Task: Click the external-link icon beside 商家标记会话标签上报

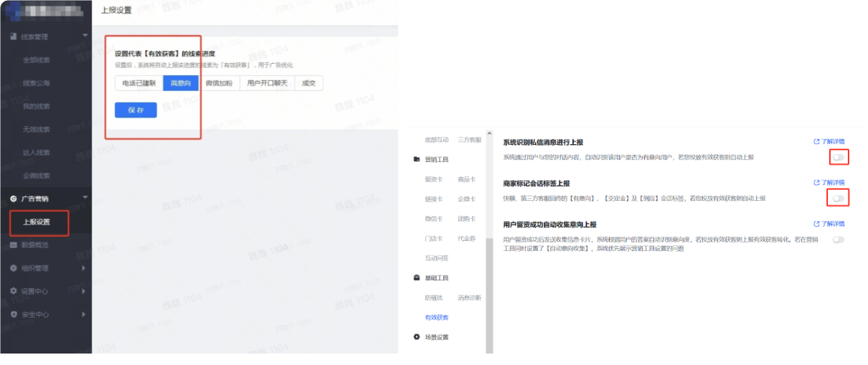Action: pyautogui.click(x=816, y=183)
